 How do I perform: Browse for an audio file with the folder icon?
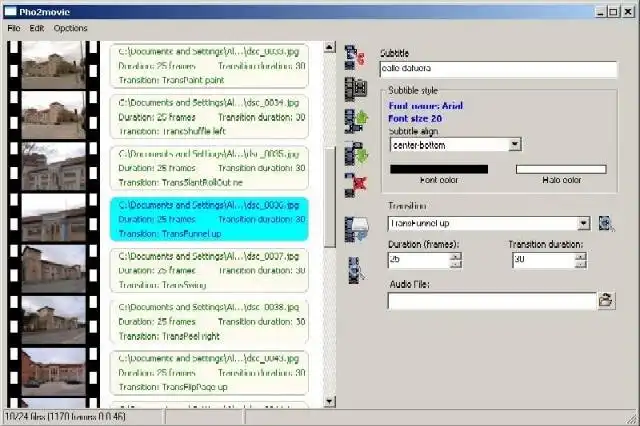pyautogui.click(x=607, y=300)
